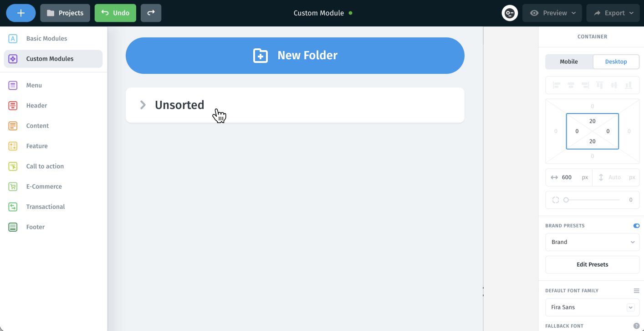Toggle the Brand Presets switch
The height and width of the screenshot is (331, 644).
(636, 226)
